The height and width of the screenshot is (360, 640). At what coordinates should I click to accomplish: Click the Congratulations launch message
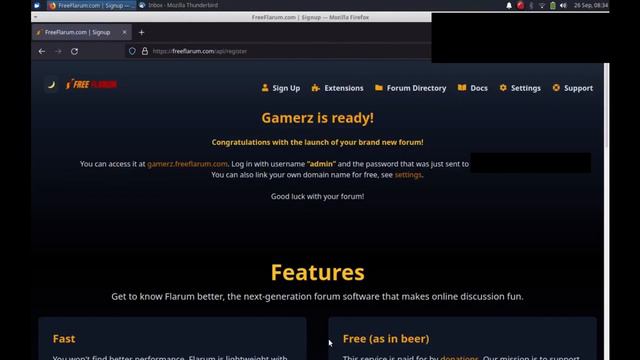[x=318, y=142]
